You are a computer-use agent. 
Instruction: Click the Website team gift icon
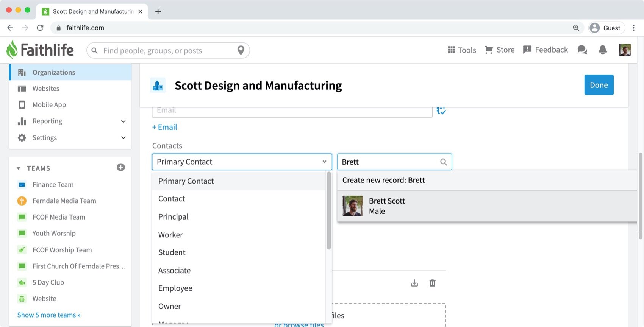point(22,299)
